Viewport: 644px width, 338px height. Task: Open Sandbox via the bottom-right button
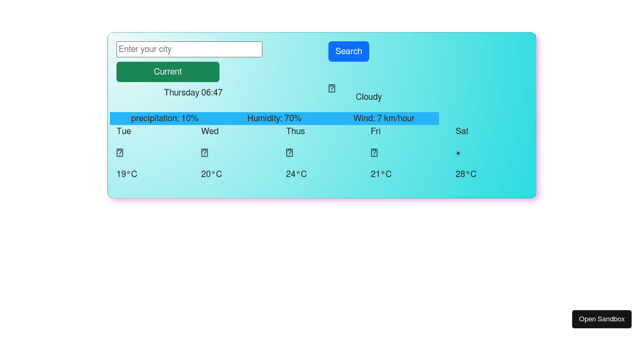[602, 319]
